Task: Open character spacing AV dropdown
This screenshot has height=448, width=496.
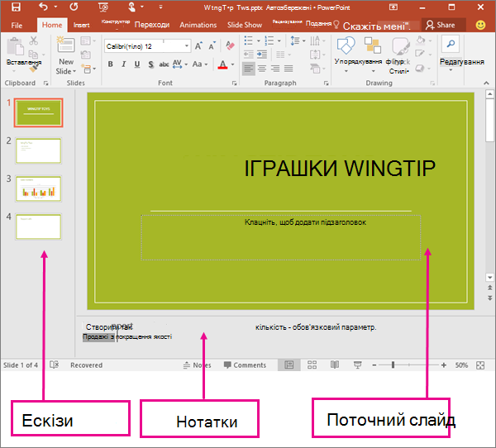Action: coord(180,64)
